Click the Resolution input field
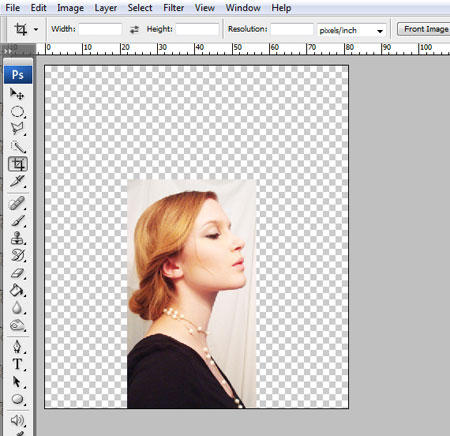The width and height of the screenshot is (450, 436). (292, 29)
